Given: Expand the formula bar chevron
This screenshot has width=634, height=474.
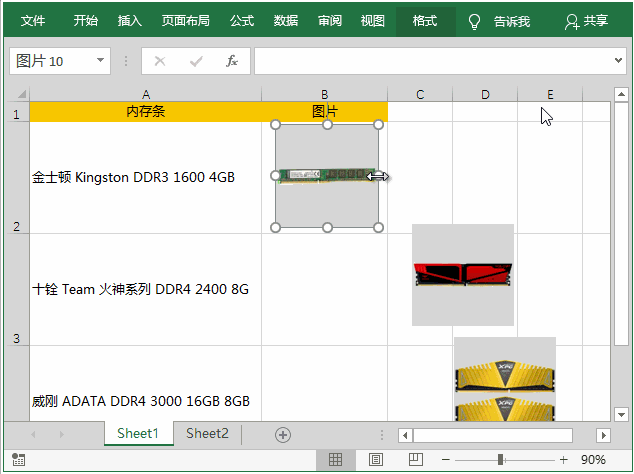Looking at the screenshot, I should (618, 61).
